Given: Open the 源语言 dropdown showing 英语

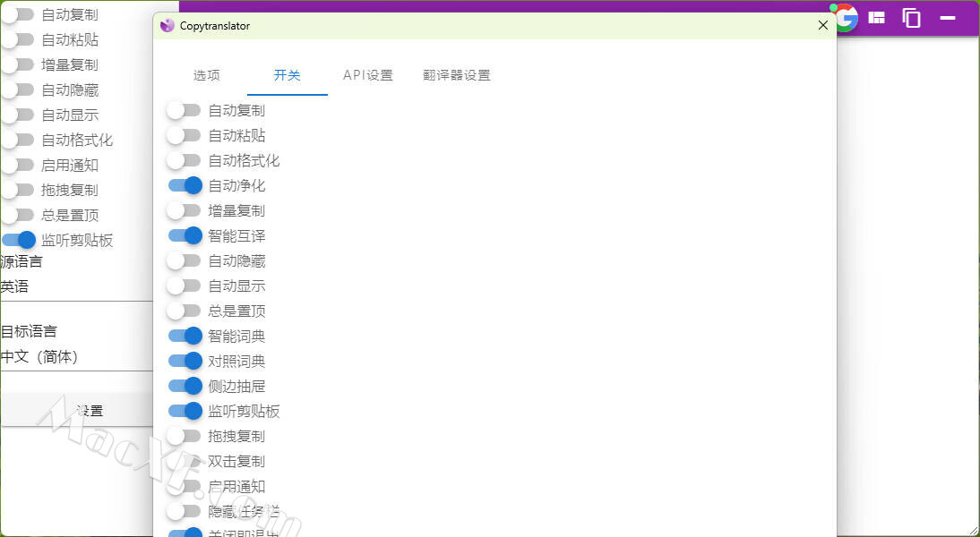Looking at the screenshot, I should coord(76,287).
